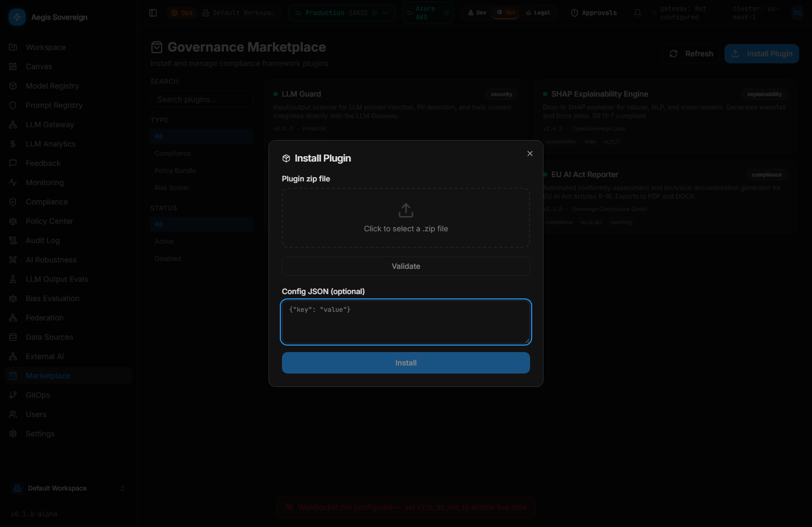Click the Settings gear icon
This screenshot has width=812, height=527.
tap(13, 434)
